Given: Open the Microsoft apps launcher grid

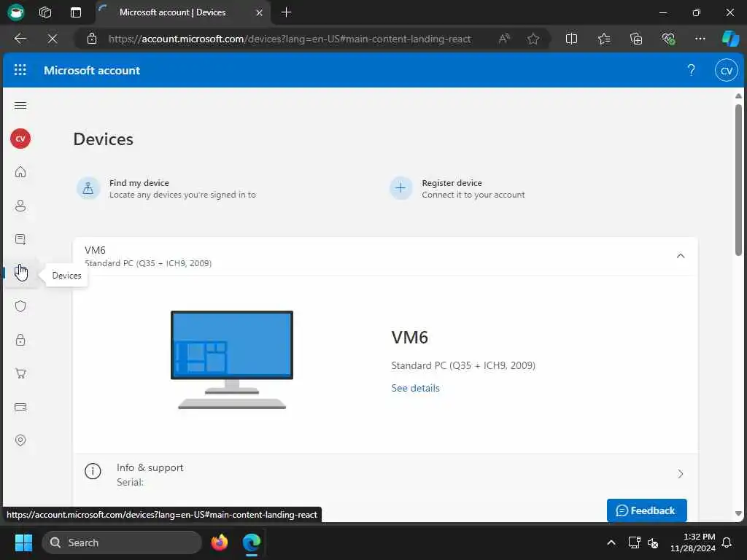Looking at the screenshot, I should click(20, 70).
